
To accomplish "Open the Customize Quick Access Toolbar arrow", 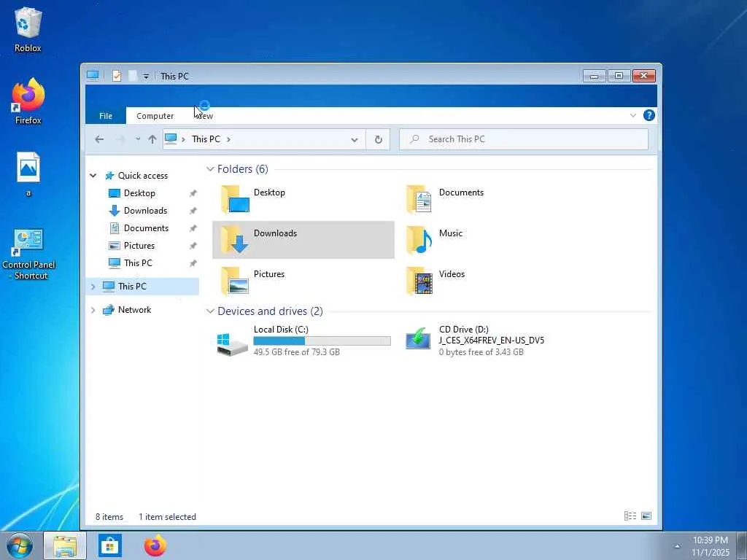I will click(146, 76).
